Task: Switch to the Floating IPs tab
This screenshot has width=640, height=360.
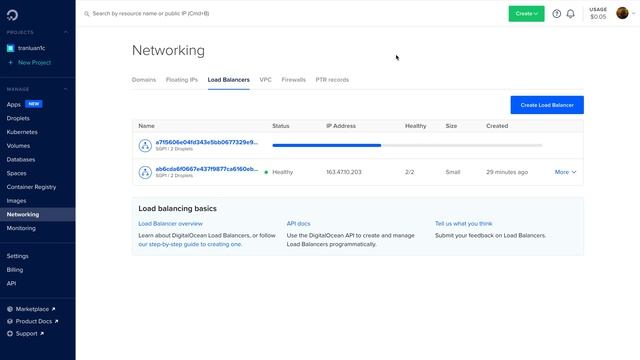Action: (182, 80)
